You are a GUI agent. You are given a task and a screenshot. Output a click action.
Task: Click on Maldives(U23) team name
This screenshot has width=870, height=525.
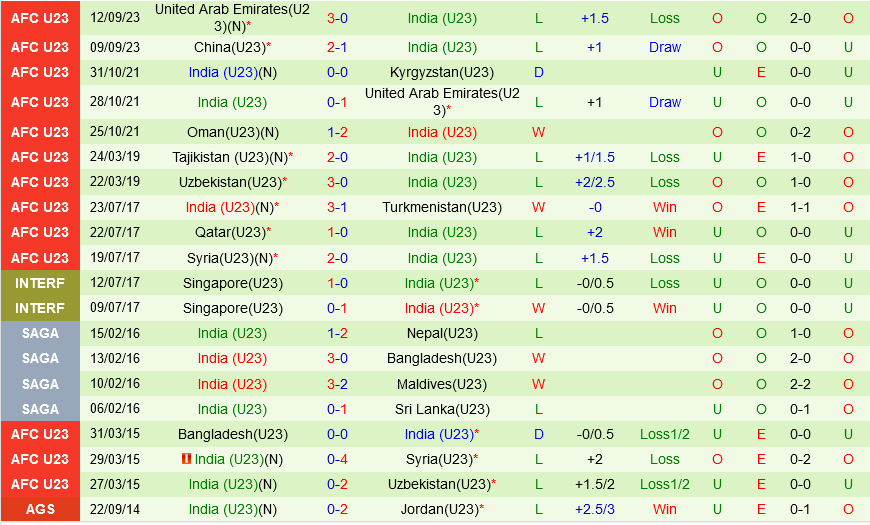442,384
